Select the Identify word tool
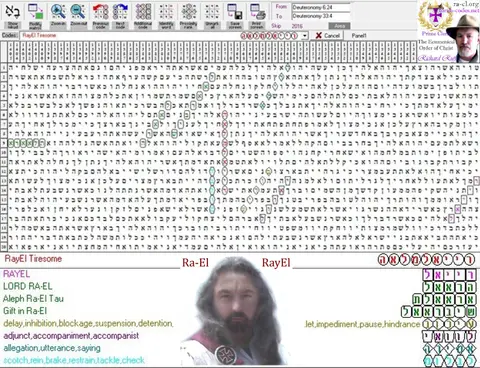This screenshot has height=368, width=480. [x=166, y=15]
